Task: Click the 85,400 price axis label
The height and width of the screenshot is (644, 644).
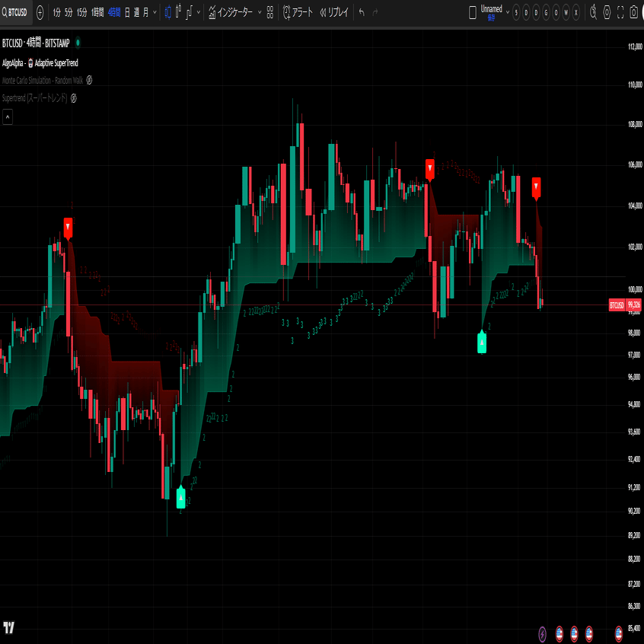Action: tap(635, 628)
